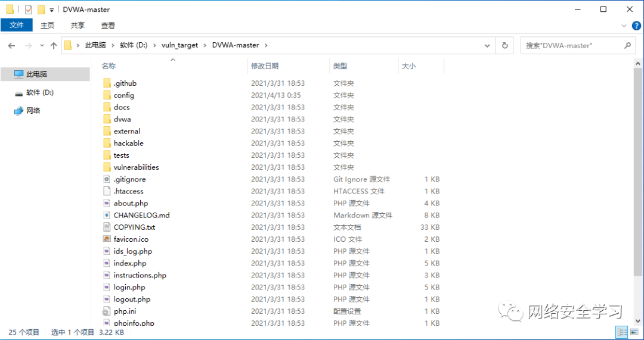The width and height of the screenshot is (644, 340).
Task: Click the vulnerabilities folder icon
Action: click(x=107, y=167)
